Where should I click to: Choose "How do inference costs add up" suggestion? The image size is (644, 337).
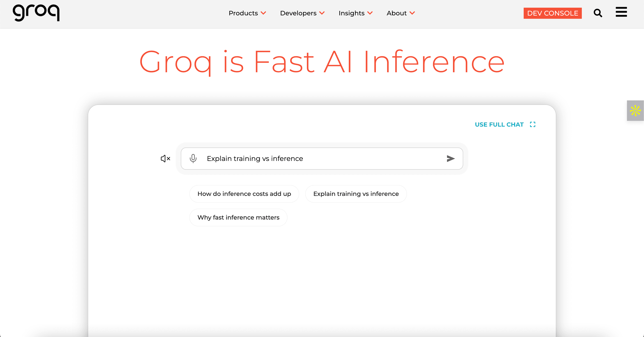coord(244,194)
